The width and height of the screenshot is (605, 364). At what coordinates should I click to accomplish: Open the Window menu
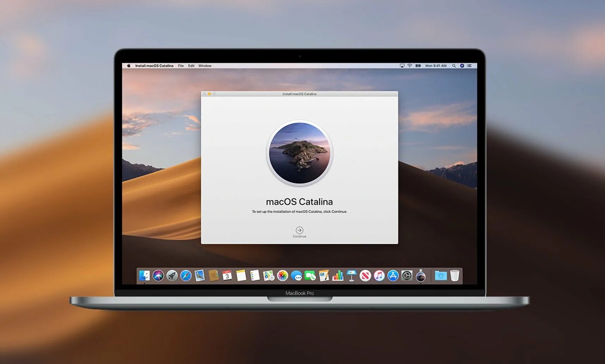click(x=205, y=66)
